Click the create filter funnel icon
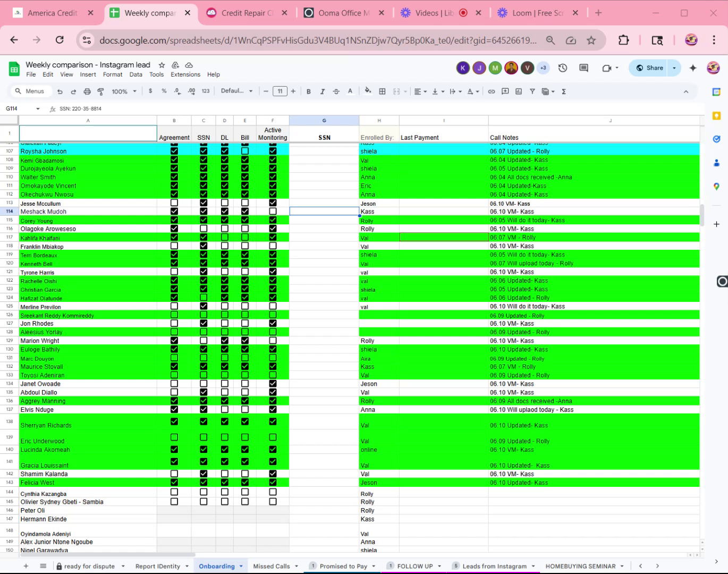This screenshot has width=728, height=574. pyautogui.click(x=532, y=91)
